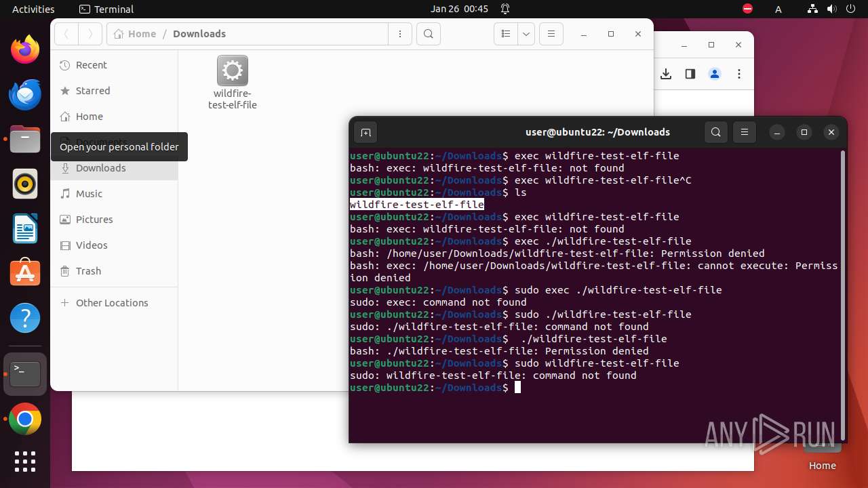868x488 pixels.
Task: Open the power menu in top bar
Action: (x=850, y=9)
